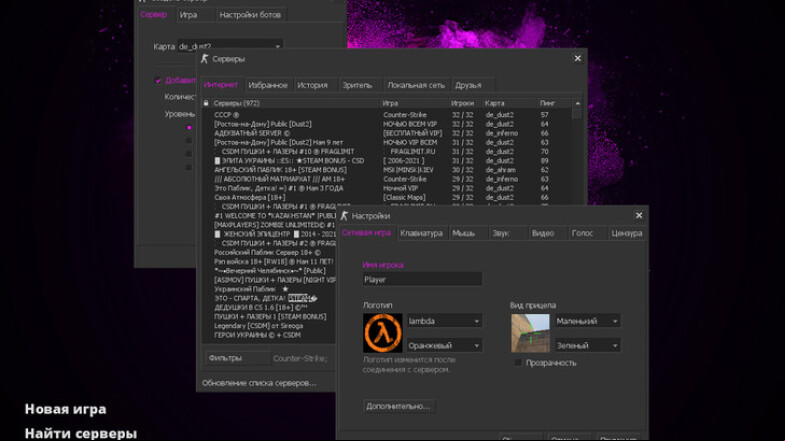Open the Маленький crosshair size dropdown
The image size is (785, 441).
587,321
